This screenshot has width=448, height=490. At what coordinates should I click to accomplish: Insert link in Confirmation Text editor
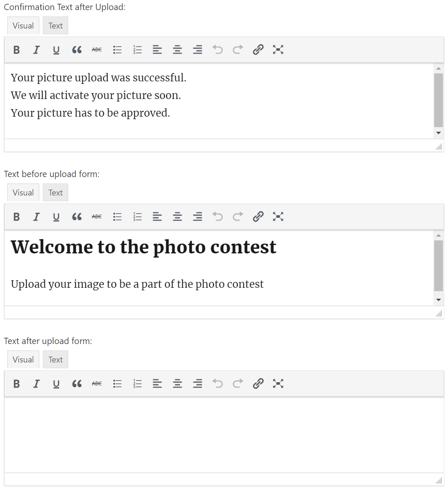click(x=258, y=50)
